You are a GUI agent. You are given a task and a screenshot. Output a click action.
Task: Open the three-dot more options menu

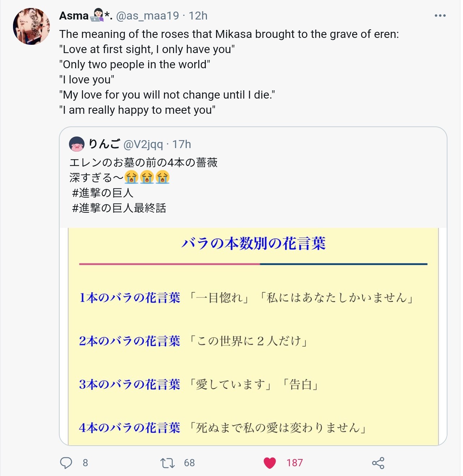point(440,16)
